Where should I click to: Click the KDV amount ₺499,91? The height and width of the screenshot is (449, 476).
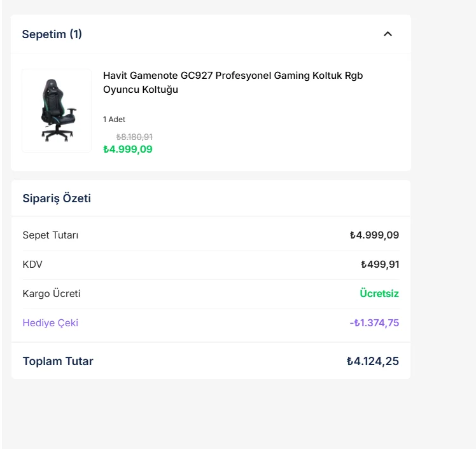tap(380, 265)
